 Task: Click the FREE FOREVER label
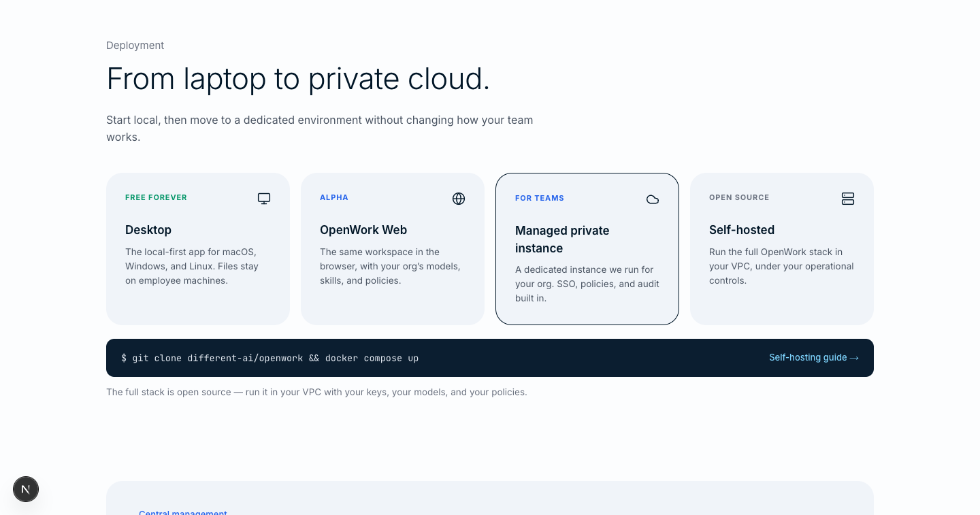(x=156, y=197)
